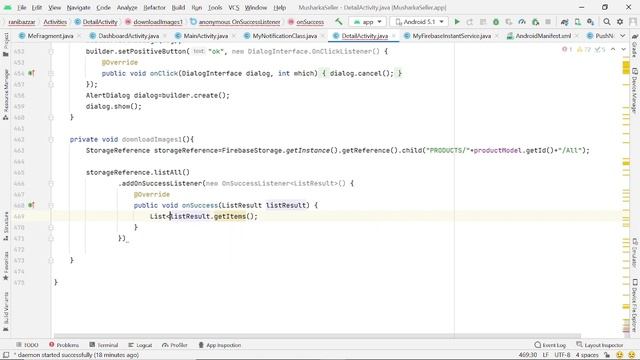640x360 pixels.
Task: Open the Build Variants side panel
Action: click(x=6, y=311)
